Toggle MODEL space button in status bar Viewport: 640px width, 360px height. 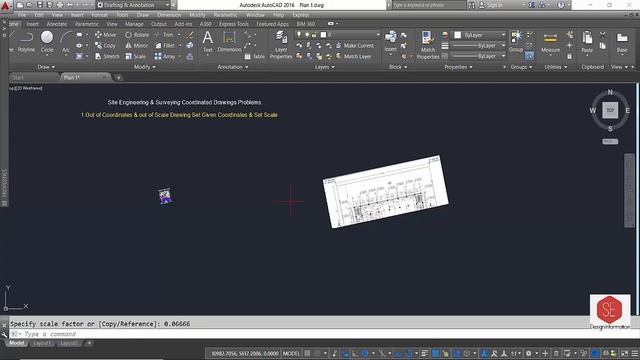291,353
